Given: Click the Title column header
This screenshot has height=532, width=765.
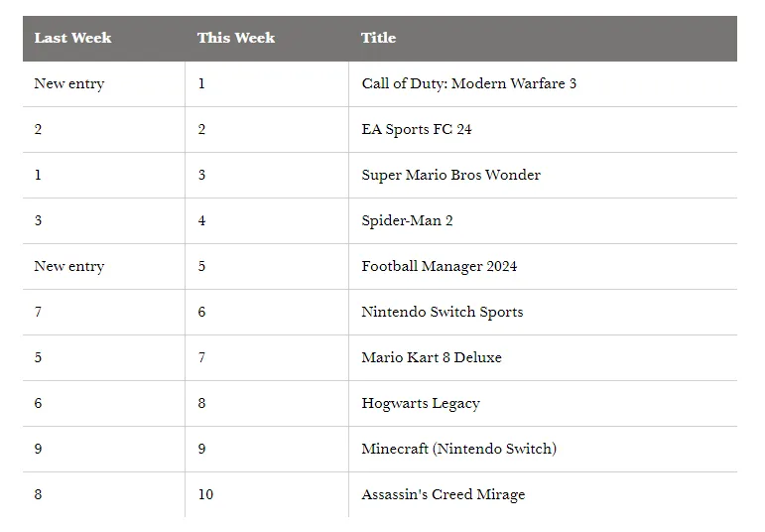Looking at the screenshot, I should click(379, 38).
